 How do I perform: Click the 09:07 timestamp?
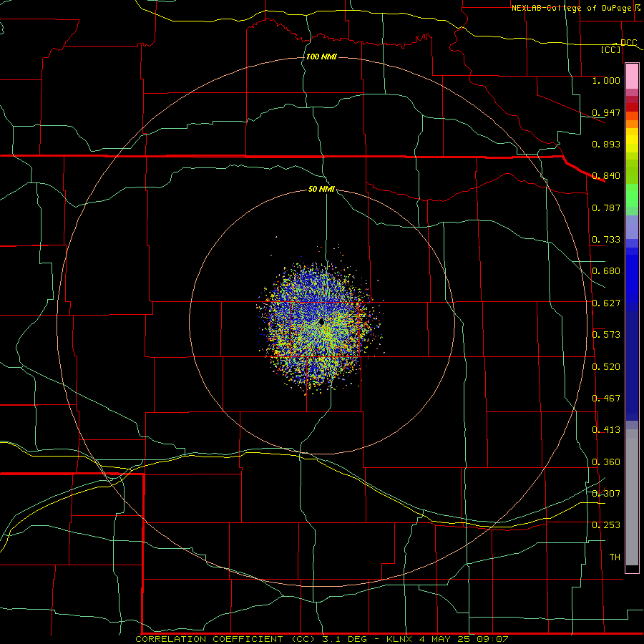click(x=492, y=639)
